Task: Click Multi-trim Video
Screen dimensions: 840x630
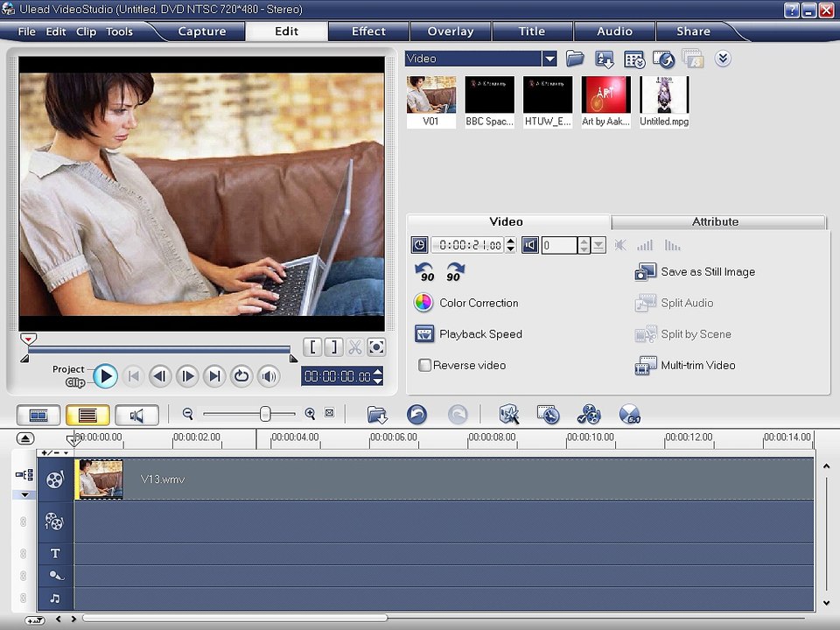Action: [684, 366]
